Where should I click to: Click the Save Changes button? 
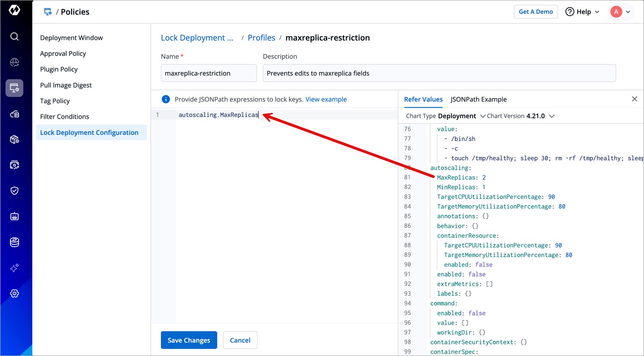[x=189, y=340]
